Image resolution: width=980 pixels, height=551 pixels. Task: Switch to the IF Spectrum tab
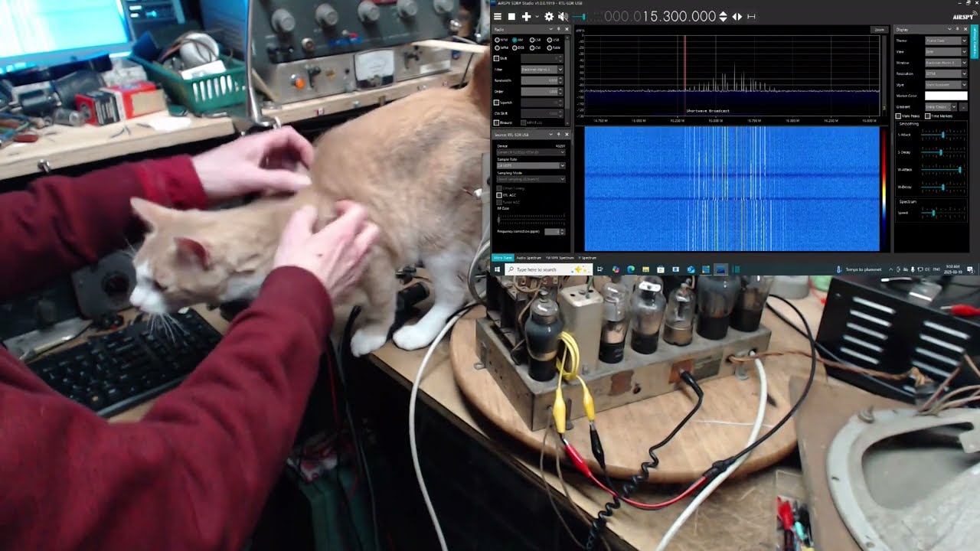point(588,258)
